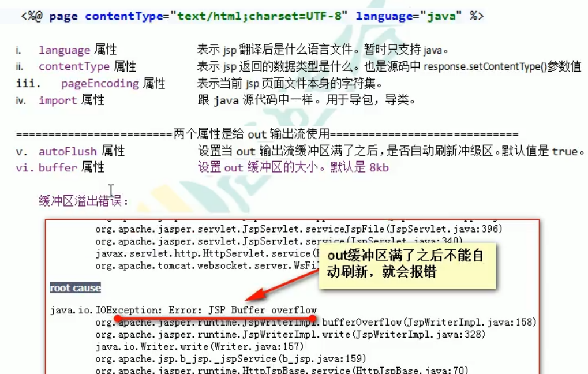Click the org.apache.tomcat.websocket.server stack line

[206, 265]
